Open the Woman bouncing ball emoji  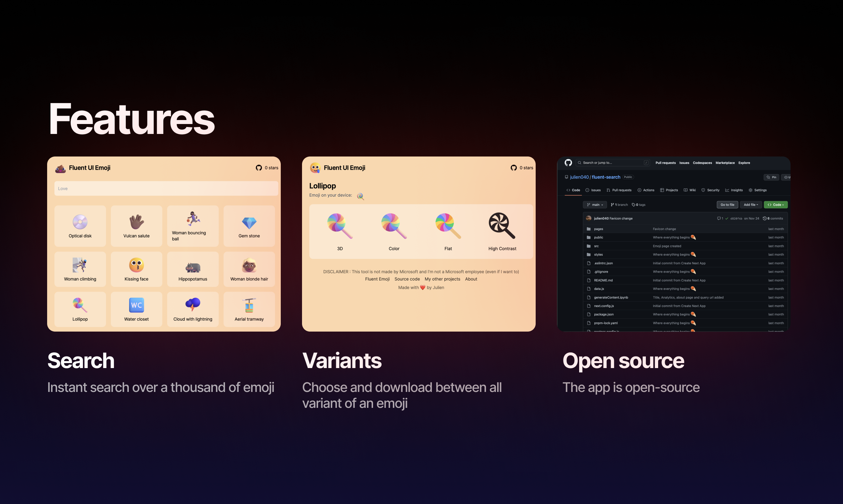click(x=193, y=226)
